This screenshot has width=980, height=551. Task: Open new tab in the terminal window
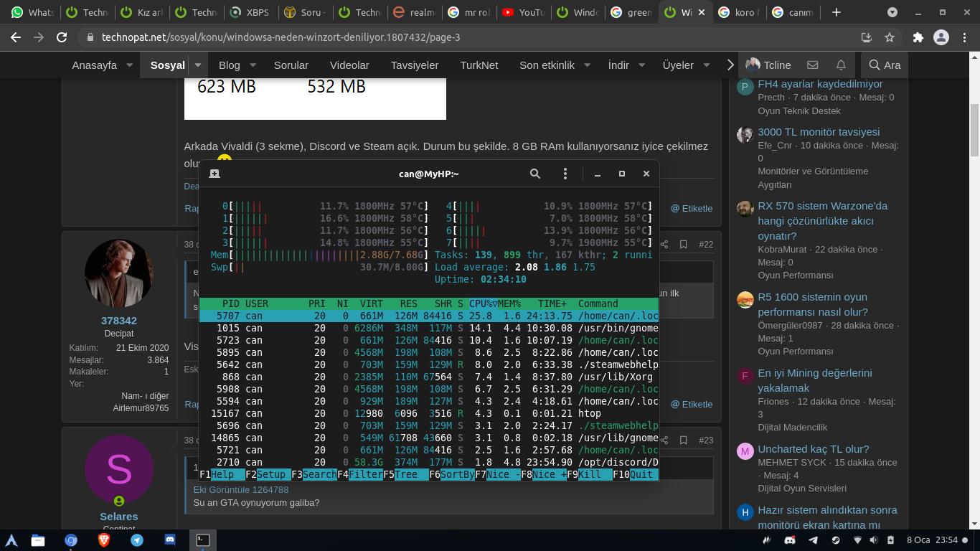215,174
